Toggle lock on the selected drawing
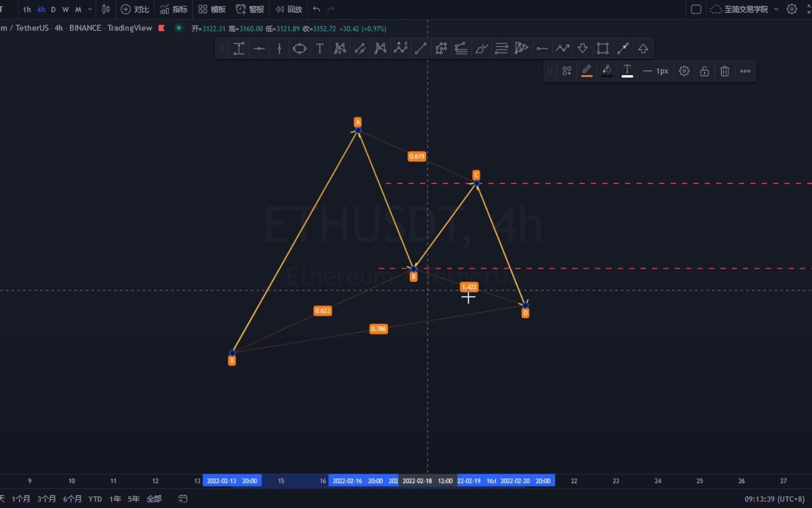This screenshot has height=508, width=812. click(704, 71)
